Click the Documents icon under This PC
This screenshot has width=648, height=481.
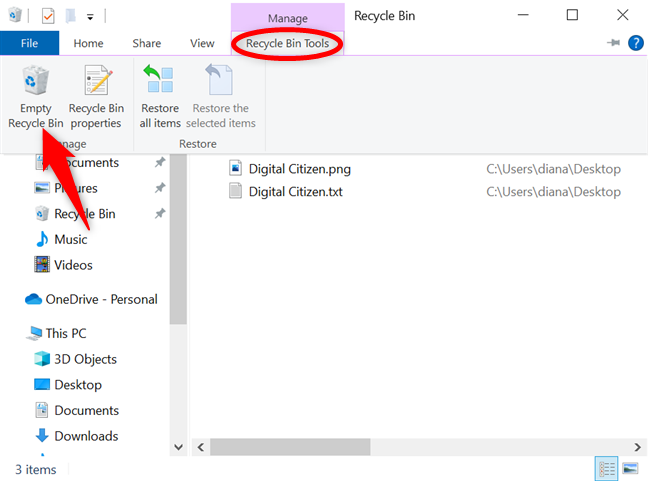(42, 410)
